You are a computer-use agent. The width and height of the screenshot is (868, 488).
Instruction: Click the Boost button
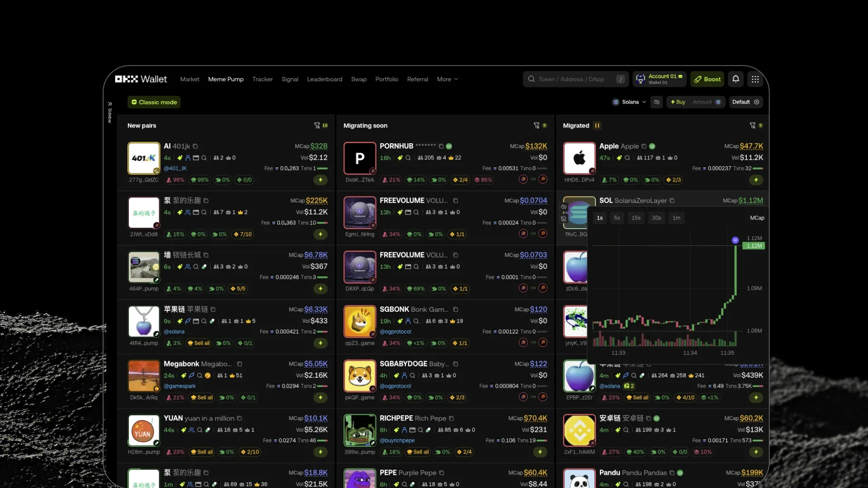point(707,79)
